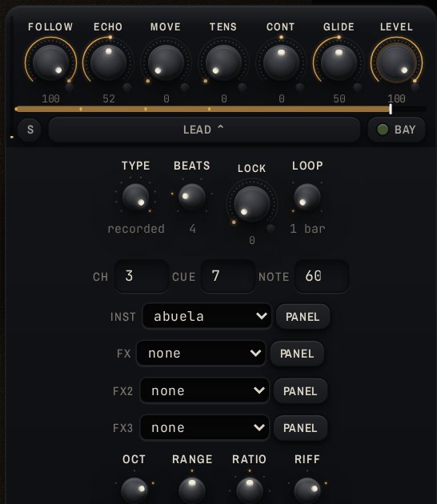
Task: Click small dot beside the LOCK knob
Action: click(x=271, y=228)
